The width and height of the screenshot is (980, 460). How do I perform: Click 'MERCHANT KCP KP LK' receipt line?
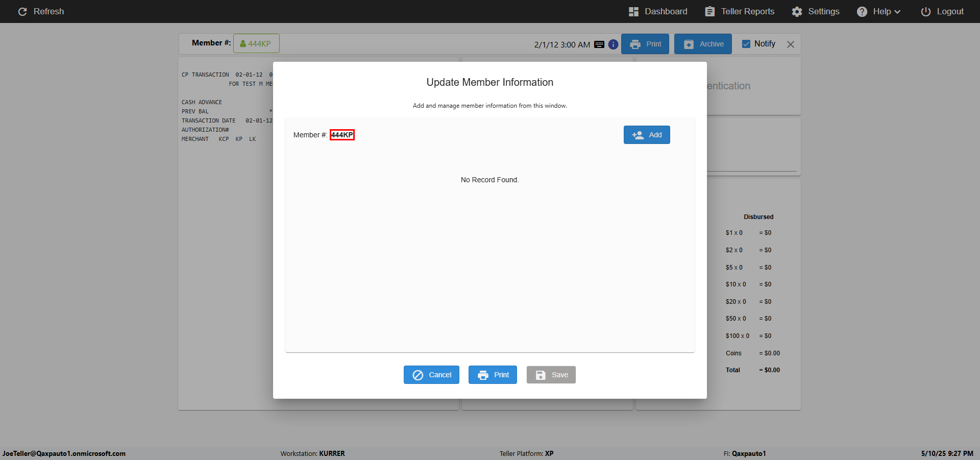(x=219, y=139)
